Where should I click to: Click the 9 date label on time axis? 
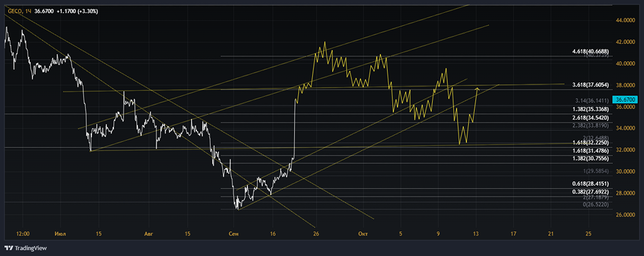click(438, 234)
